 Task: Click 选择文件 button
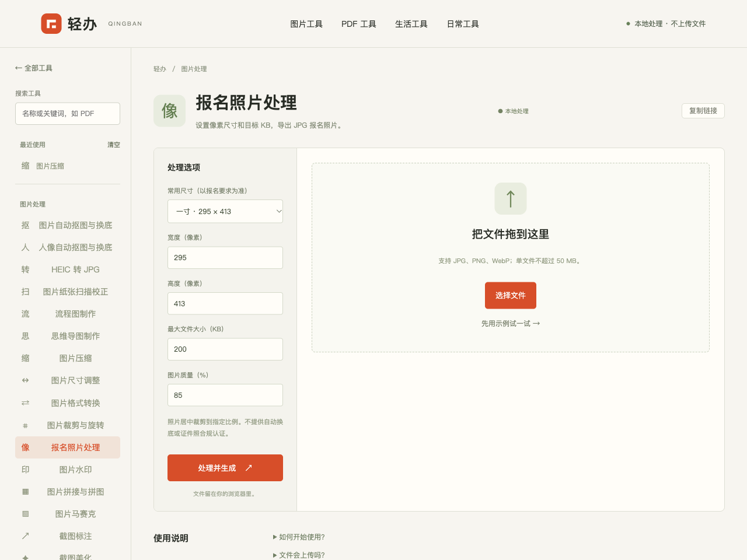pos(511,295)
